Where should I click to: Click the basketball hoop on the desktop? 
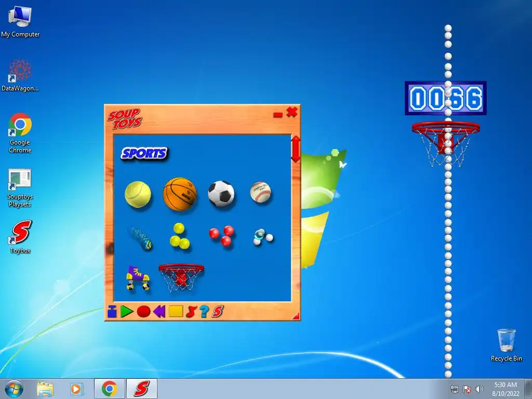(x=446, y=144)
